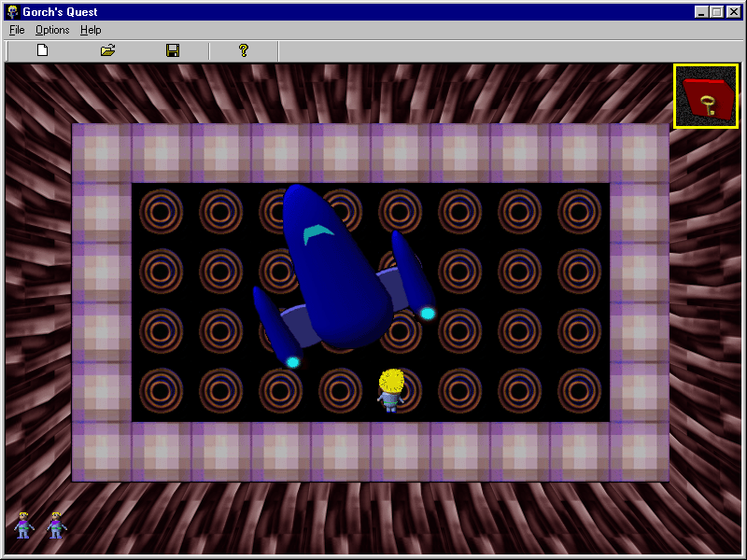747x560 pixels.
Task: Click the blue spaceship's main hull
Action: (x=336, y=280)
